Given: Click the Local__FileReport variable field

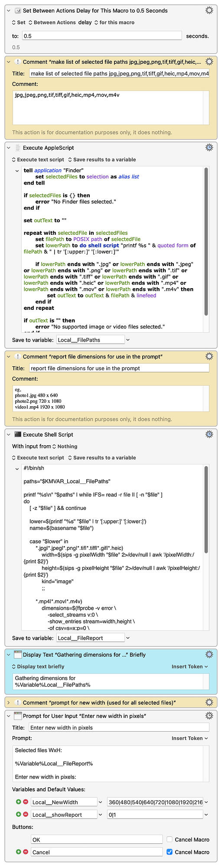Looking at the screenshot, I should [90, 638].
